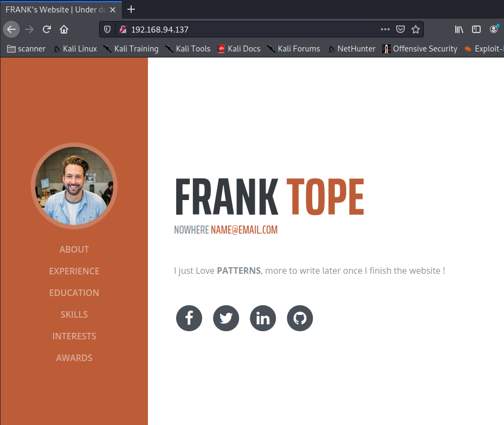Click the NOWHERE address text
The width and height of the screenshot is (504, 425).
[x=191, y=230]
